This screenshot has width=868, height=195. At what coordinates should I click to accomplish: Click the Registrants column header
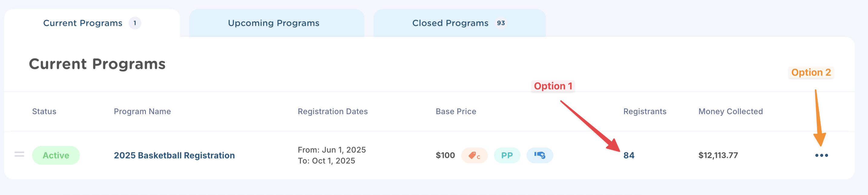click(x=645, y=111)
